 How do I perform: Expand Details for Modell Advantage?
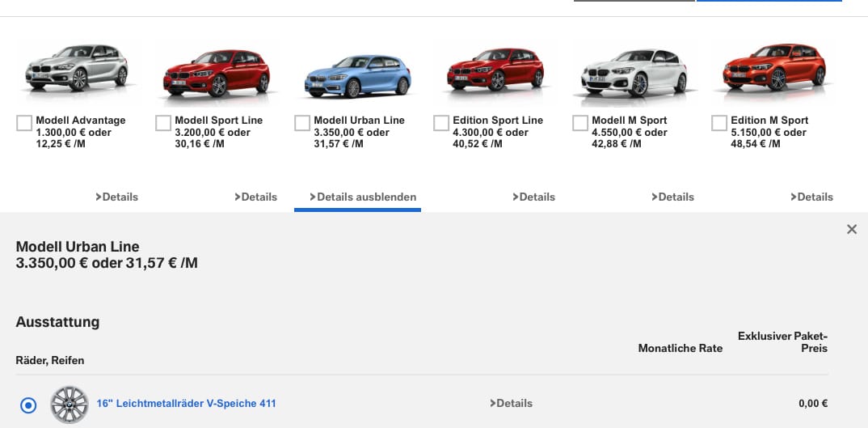[117, 197]
